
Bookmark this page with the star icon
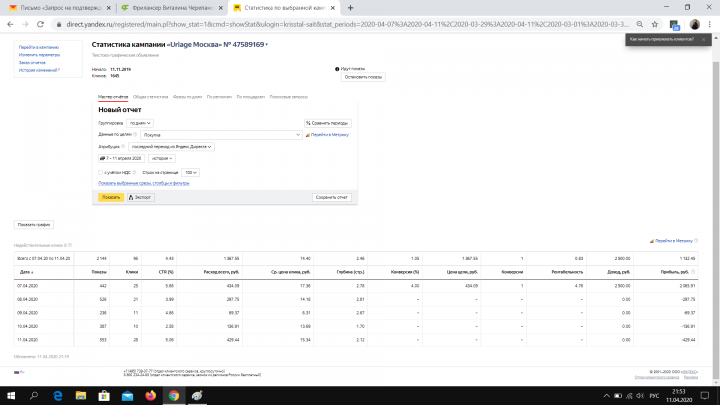click(655, 24)
